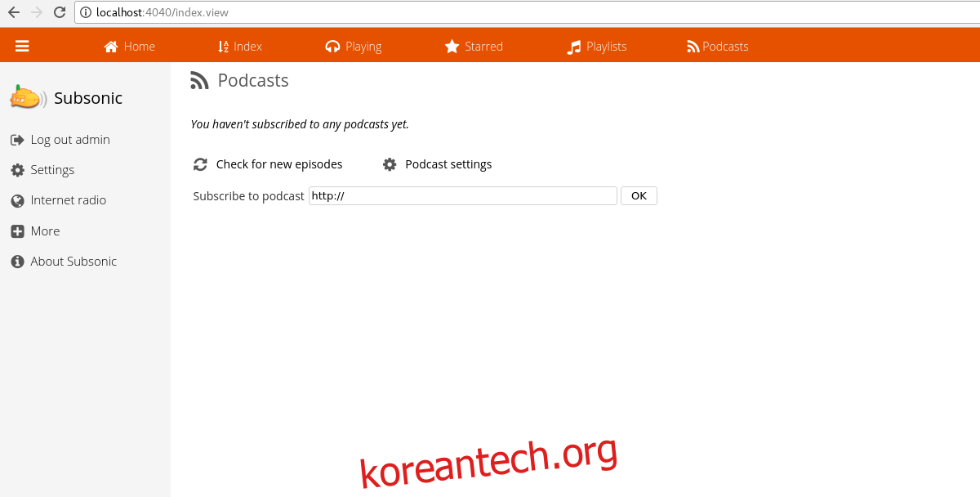Click the Index A-Z sort icon

point(224,47)
